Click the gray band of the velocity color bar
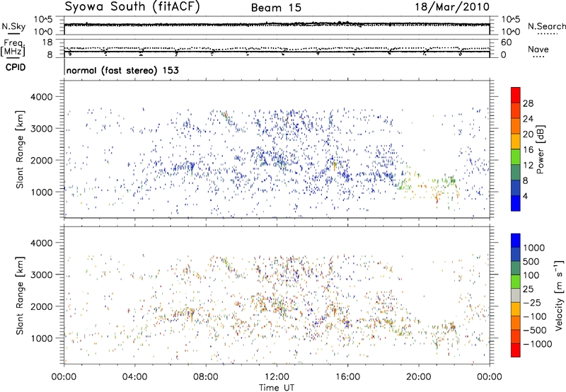Viewport: 566px width, 392px height. tap(516, 295)
